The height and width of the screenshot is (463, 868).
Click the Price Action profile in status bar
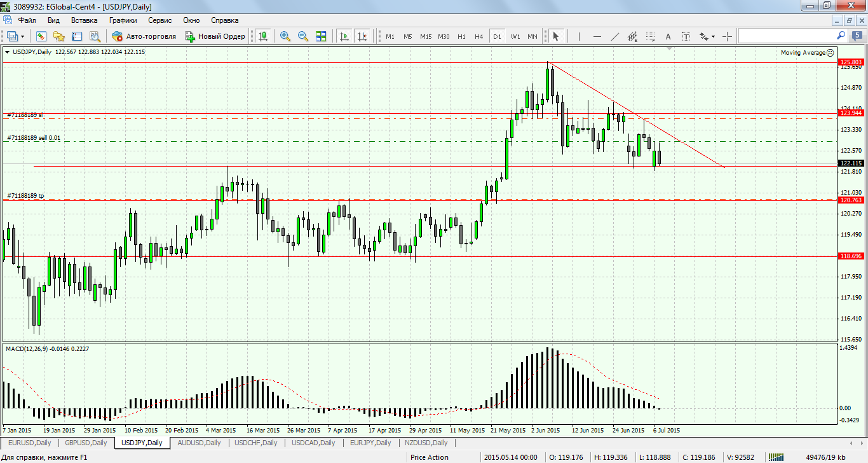point(430,457)
